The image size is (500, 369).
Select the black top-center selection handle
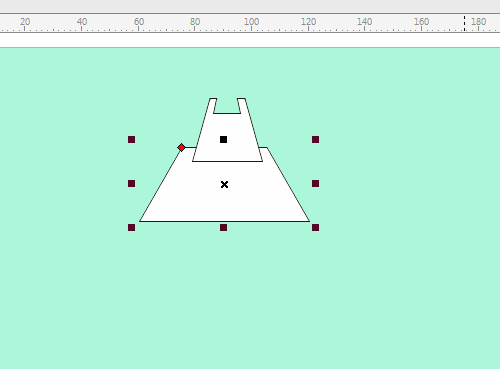click(224, 139)
